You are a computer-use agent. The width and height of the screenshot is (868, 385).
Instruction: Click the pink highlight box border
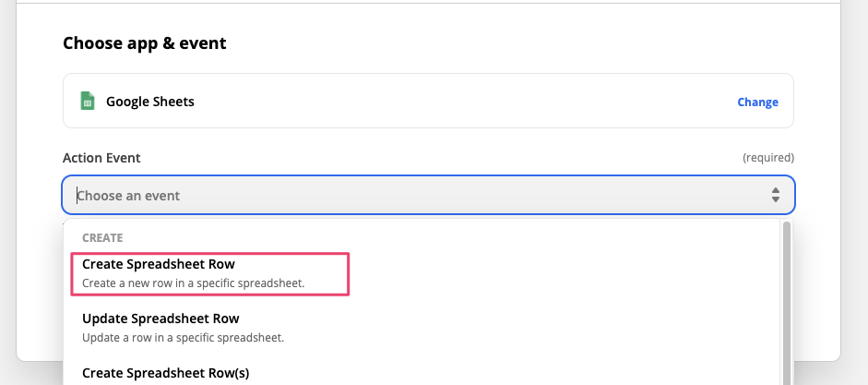click(x=349, y=274)
